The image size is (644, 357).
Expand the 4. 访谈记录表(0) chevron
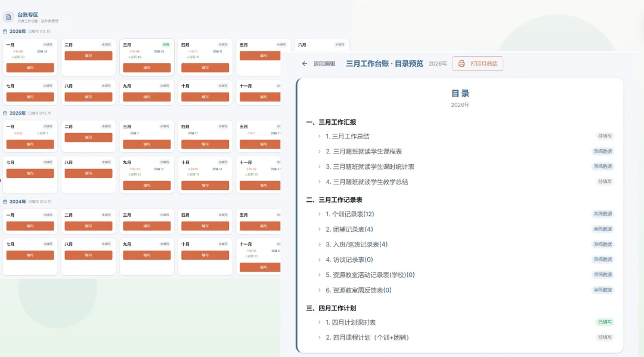320,260
